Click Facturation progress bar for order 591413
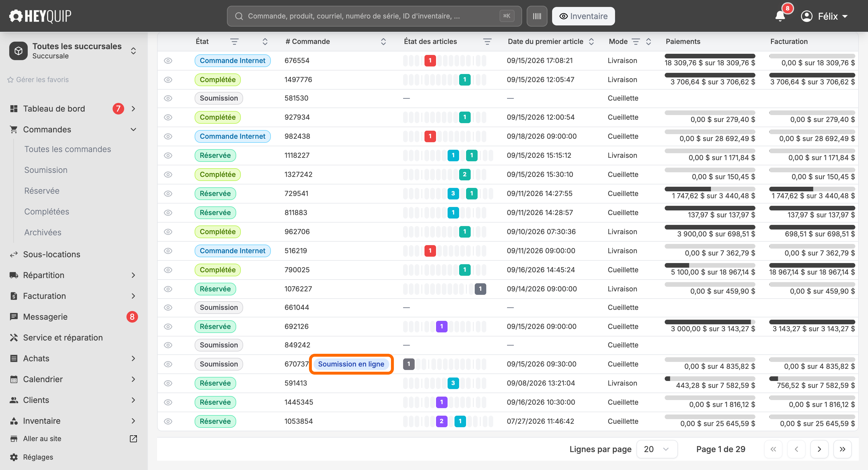The image size is (868, 470). (x=812, y=379)
